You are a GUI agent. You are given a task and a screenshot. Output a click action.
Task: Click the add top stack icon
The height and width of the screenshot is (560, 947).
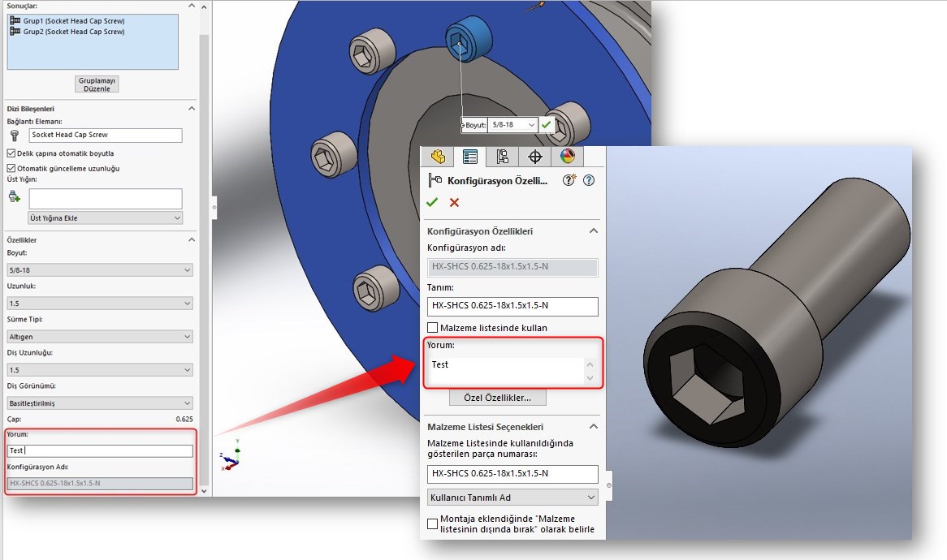tap(15, 196)
